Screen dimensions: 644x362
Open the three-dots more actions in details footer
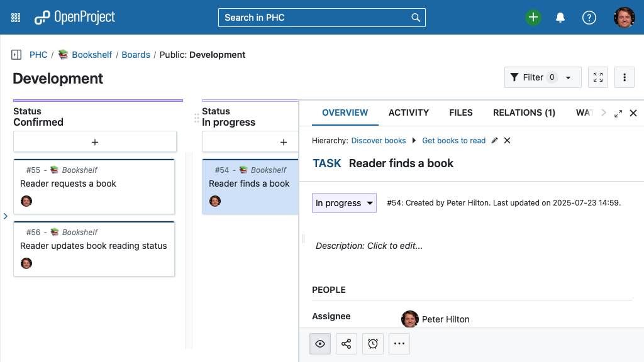tap(399, 344)
